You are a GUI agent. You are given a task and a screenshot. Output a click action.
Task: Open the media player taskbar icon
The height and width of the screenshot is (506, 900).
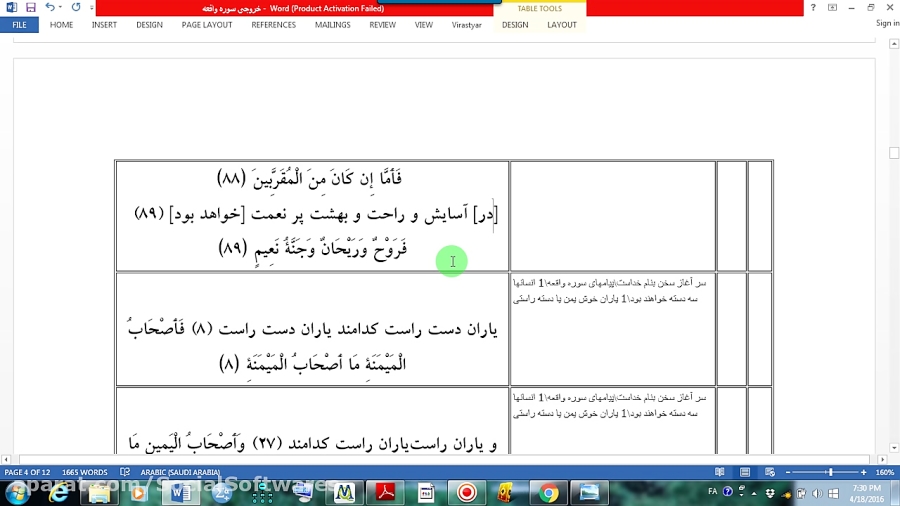[x=139, y=493]
